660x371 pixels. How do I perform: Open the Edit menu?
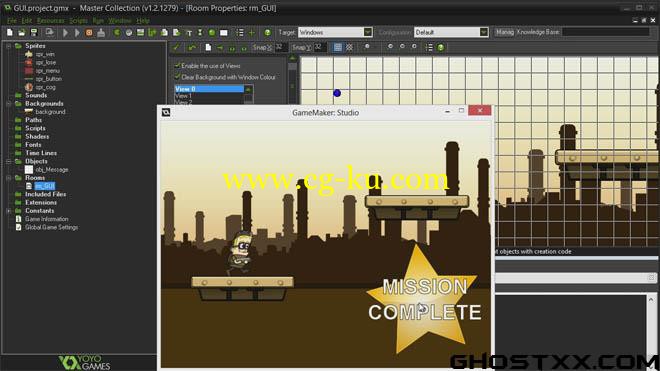pyautogui.click(x=26, y=21)
